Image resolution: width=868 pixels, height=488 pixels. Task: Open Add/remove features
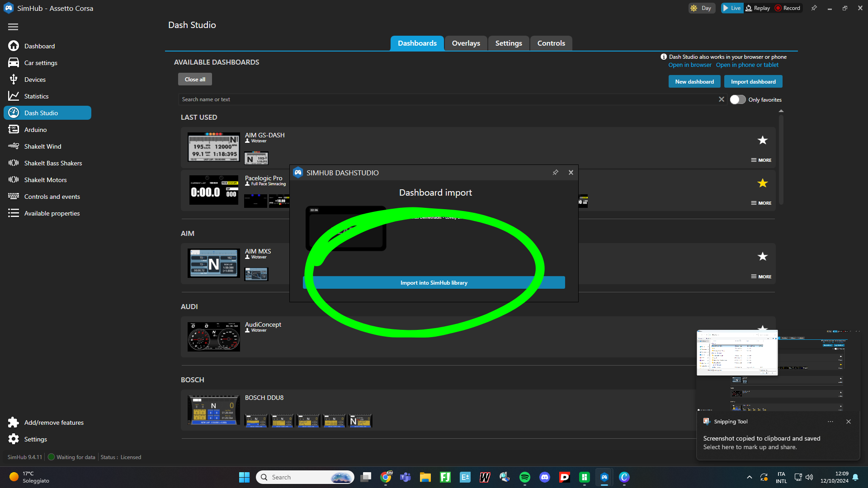(x=47, y=422)
